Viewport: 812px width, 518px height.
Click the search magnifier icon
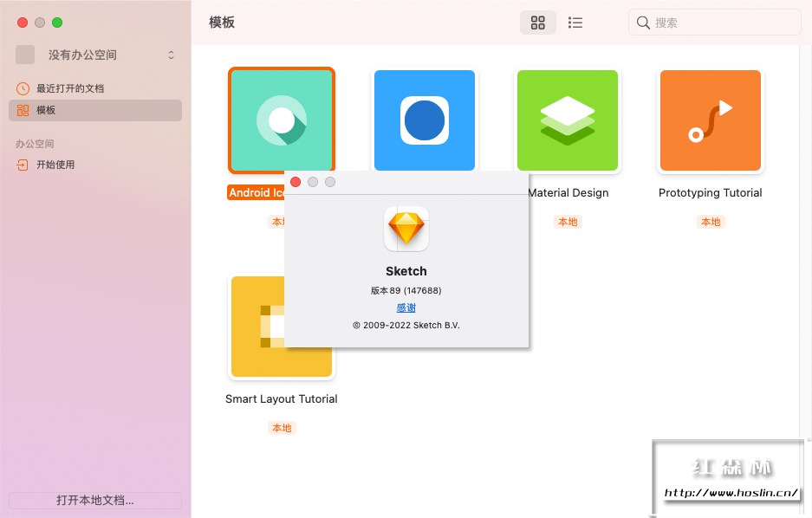pyautogui.click(x=643, y=23)
